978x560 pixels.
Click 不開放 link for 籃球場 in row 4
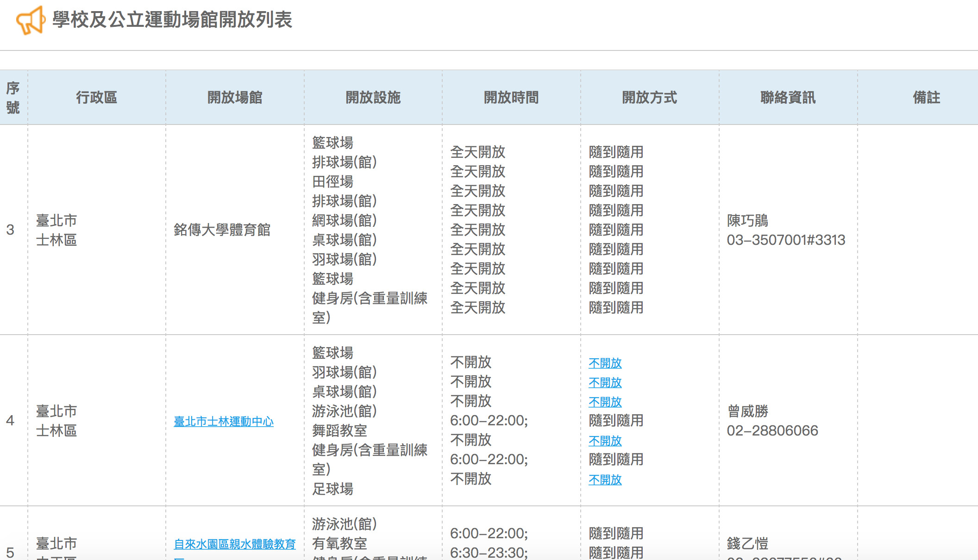point(605,363)
